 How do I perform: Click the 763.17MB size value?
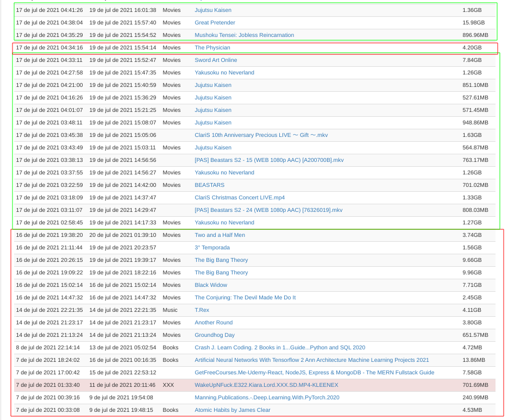click(x=475, y=160)
